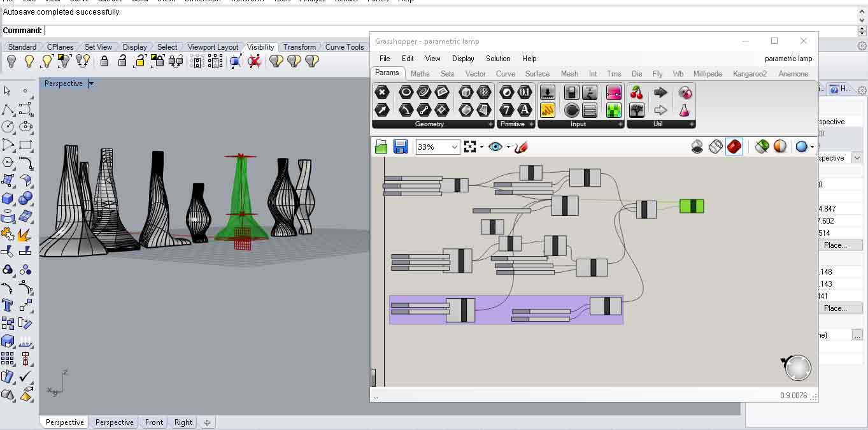
Task: Open the Perspective viewport title dropdown arrow
Action: tap(91, 83)
